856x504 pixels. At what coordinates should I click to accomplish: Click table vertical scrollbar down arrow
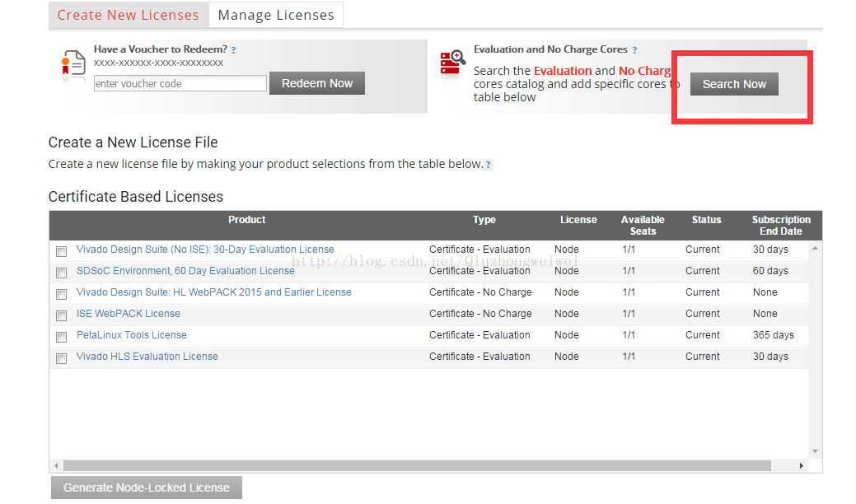click(x=815, y=451)
